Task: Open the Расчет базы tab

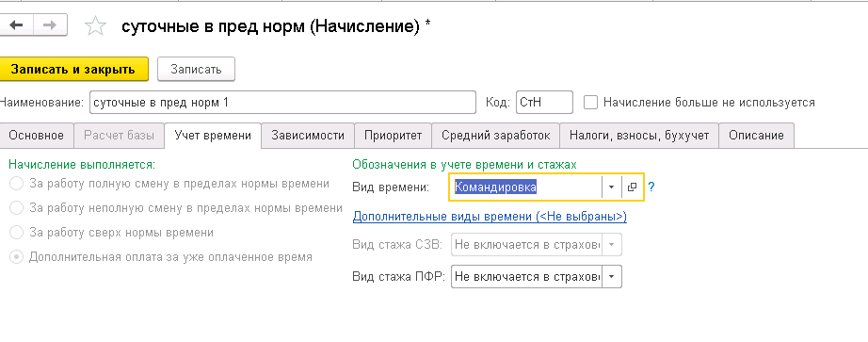Action: pyautogui.click(x=119, y=136)
